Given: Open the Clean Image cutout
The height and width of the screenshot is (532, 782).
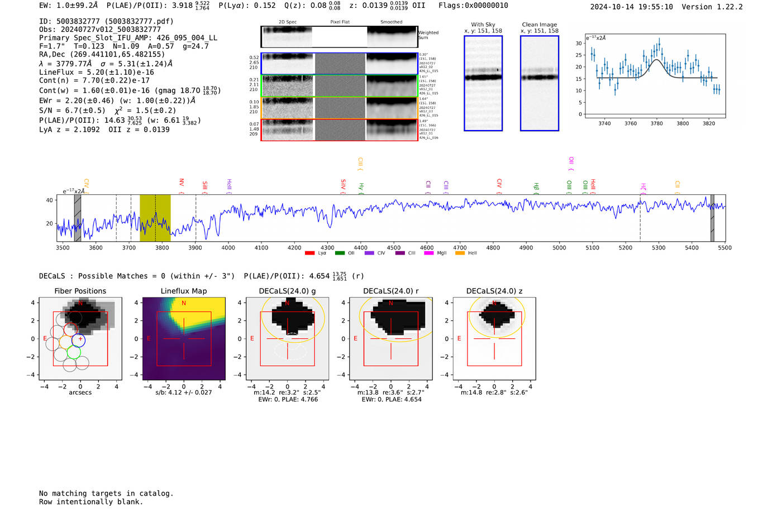Looking at the screenshot, I should point(540,83).
